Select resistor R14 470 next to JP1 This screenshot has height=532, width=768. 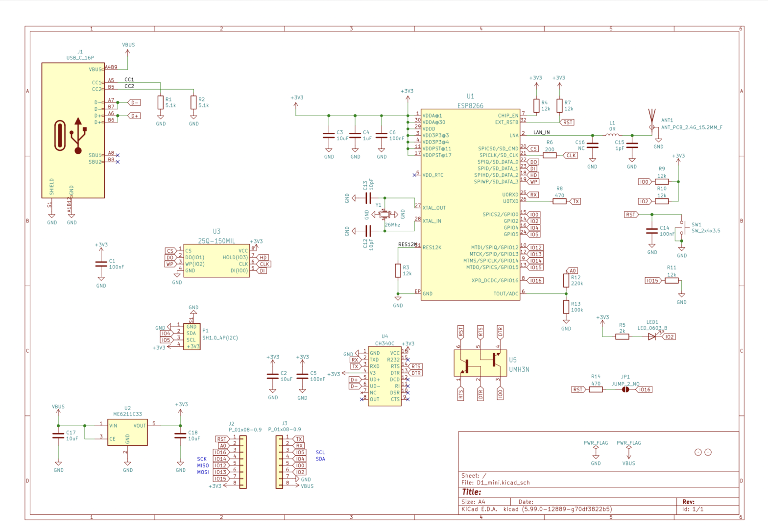[x=596, y=389]
